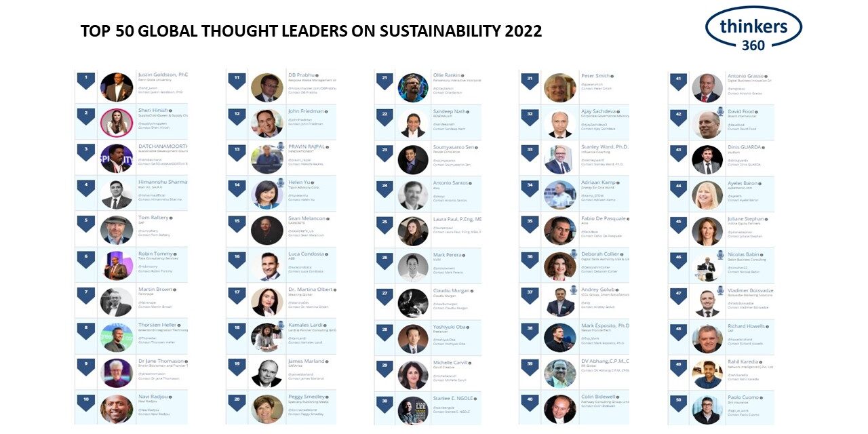Click the info dot after Tom Raftery's name
This screenshot has width=868, height=434.
click(171, 218)
